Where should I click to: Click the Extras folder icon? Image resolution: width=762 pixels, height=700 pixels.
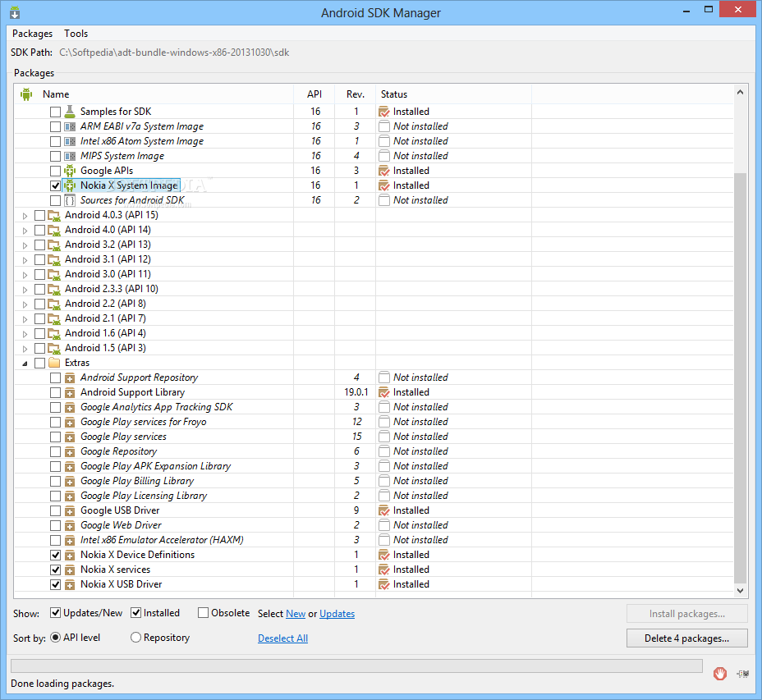(x=54, y=363)
